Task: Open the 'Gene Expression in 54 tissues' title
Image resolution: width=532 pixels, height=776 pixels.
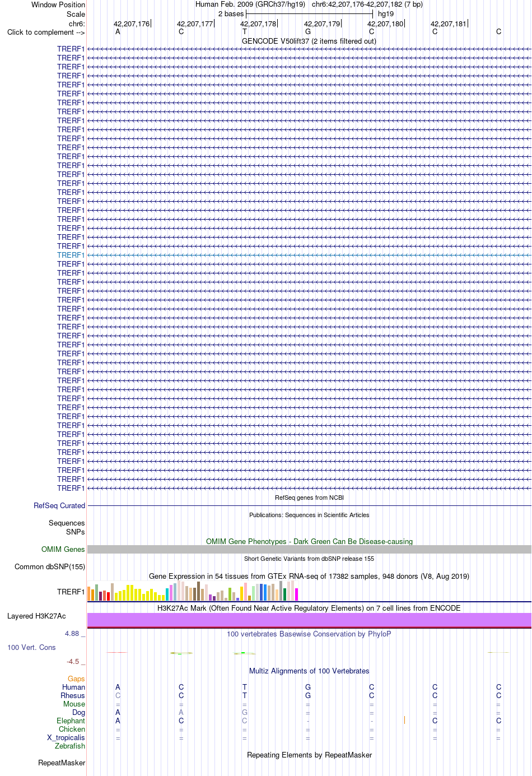Action: tap(309, 576)
